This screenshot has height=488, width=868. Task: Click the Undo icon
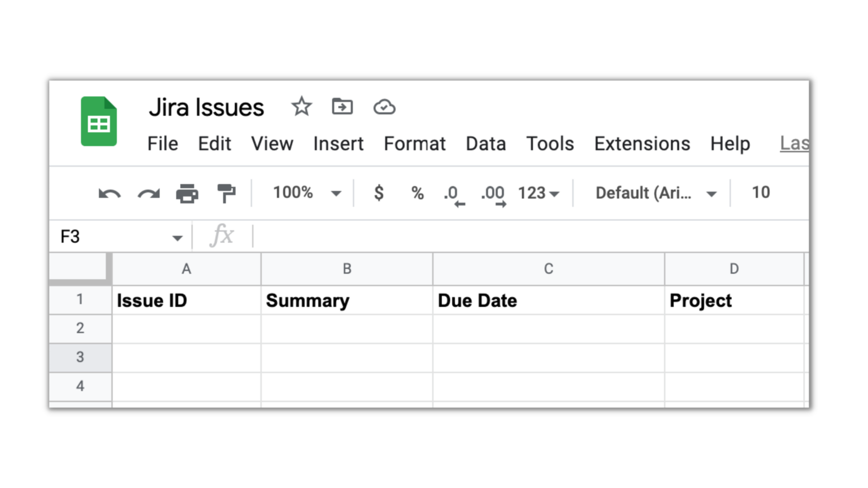(108, 193)
